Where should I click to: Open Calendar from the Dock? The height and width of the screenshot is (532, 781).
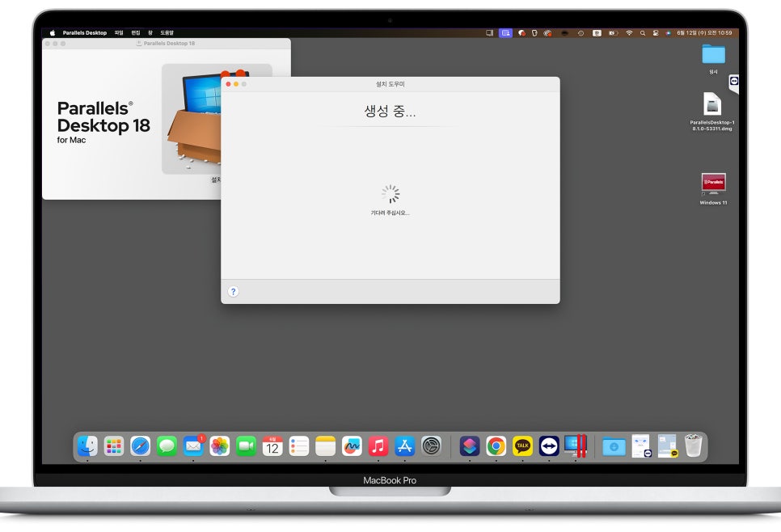coord(272,445)
